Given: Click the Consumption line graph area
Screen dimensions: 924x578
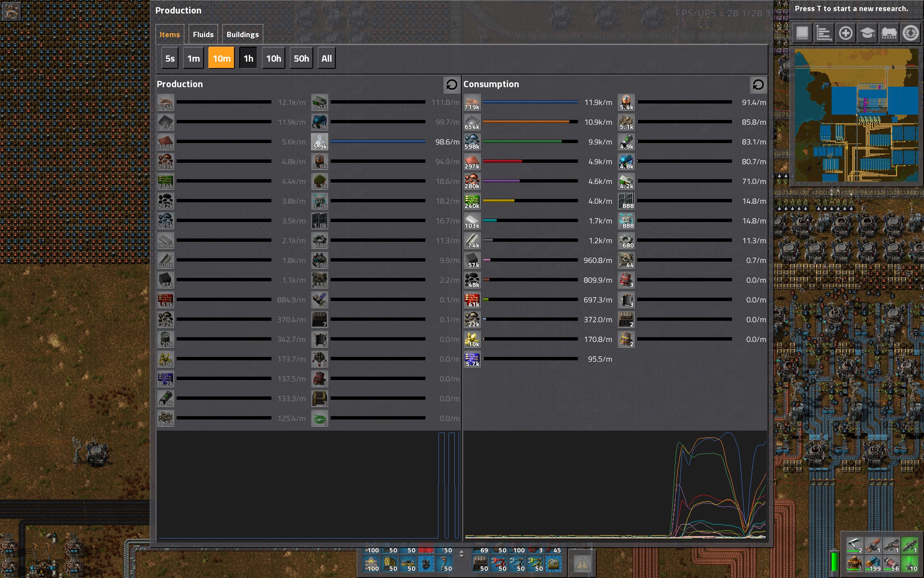Looking at the screenshot, I should tap(615, 485).
